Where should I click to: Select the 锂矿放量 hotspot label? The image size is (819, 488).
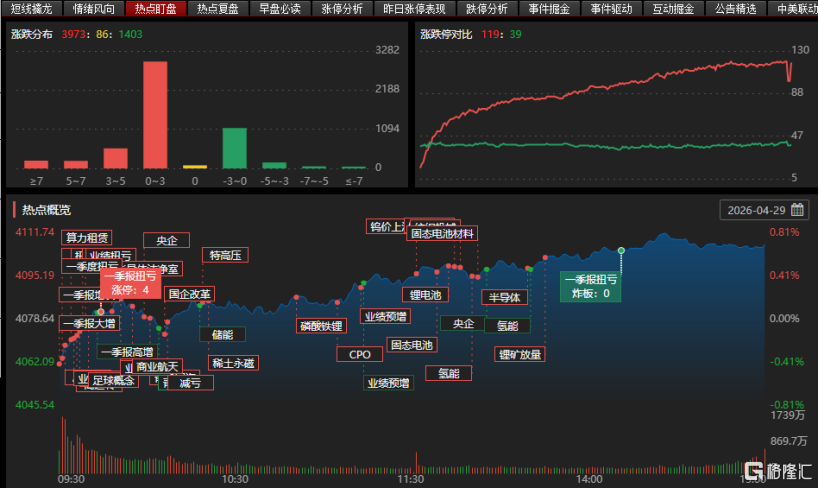click(x=520, y=354)
